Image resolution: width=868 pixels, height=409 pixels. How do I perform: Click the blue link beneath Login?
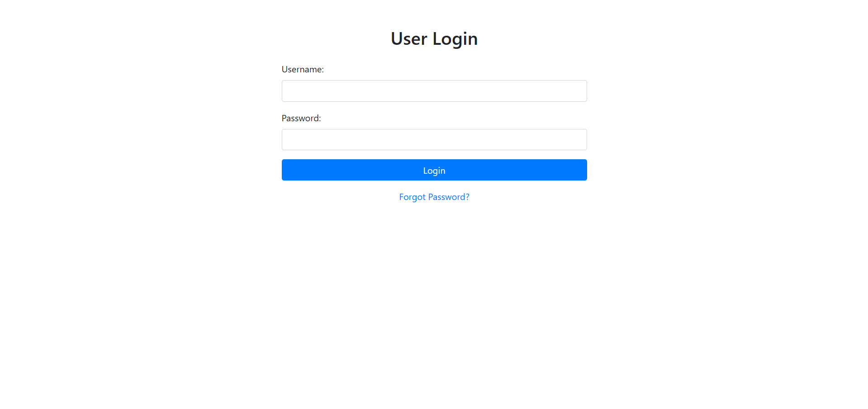[434, 197]
